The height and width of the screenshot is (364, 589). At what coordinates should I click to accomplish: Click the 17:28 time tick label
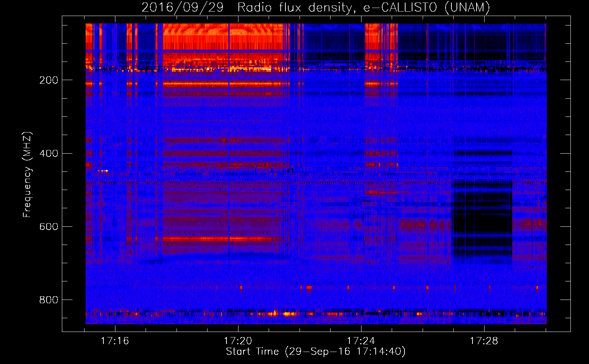tap(484, 341)
